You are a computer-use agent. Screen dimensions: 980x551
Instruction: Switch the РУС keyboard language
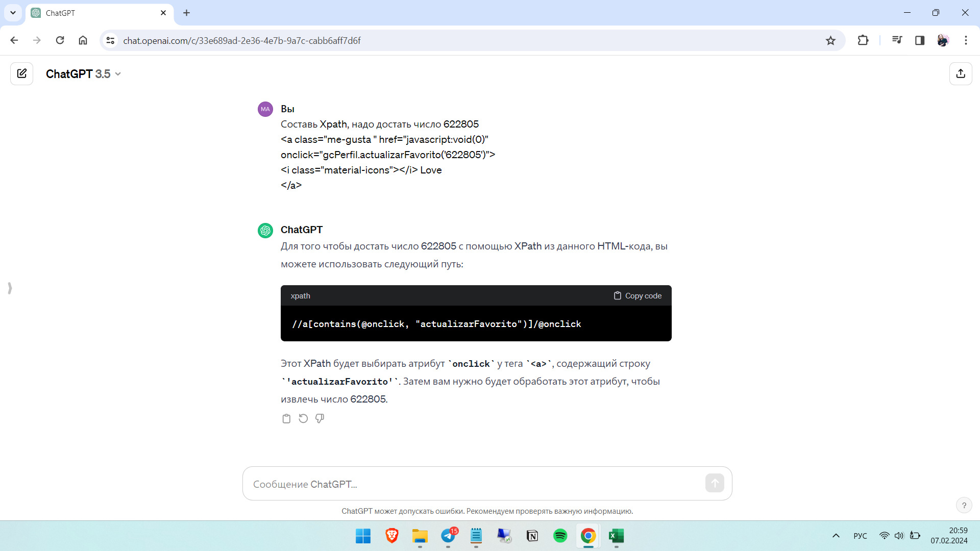[x=860, y=536]
